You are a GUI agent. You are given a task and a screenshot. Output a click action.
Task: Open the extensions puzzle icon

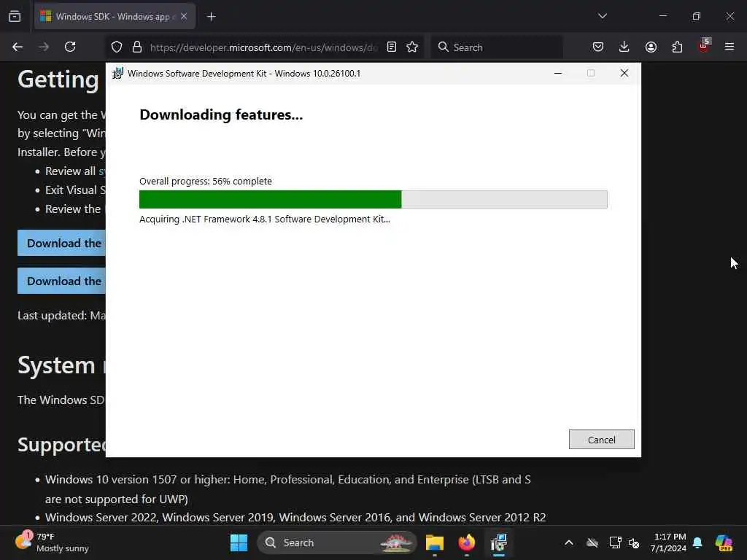(677, 47)
